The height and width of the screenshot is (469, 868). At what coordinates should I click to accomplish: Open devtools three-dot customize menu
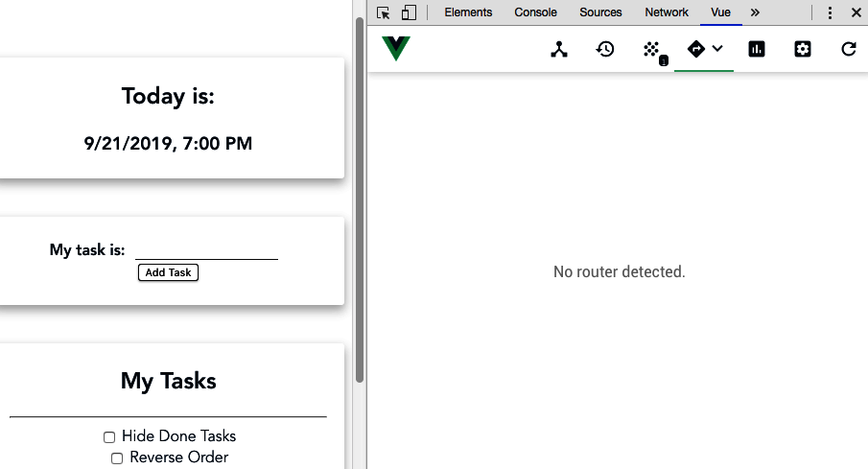coord(830,12)
